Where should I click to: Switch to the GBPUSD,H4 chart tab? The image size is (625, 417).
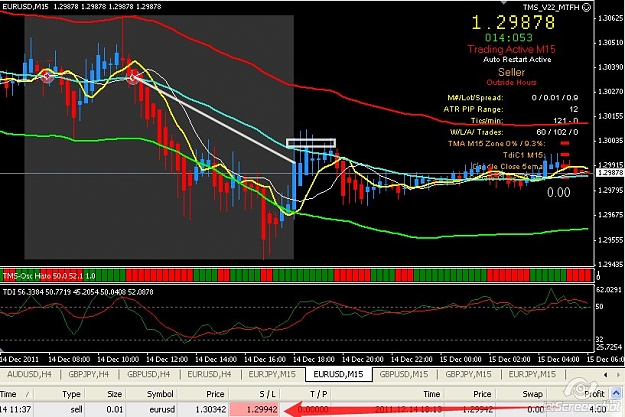[148, 374]
